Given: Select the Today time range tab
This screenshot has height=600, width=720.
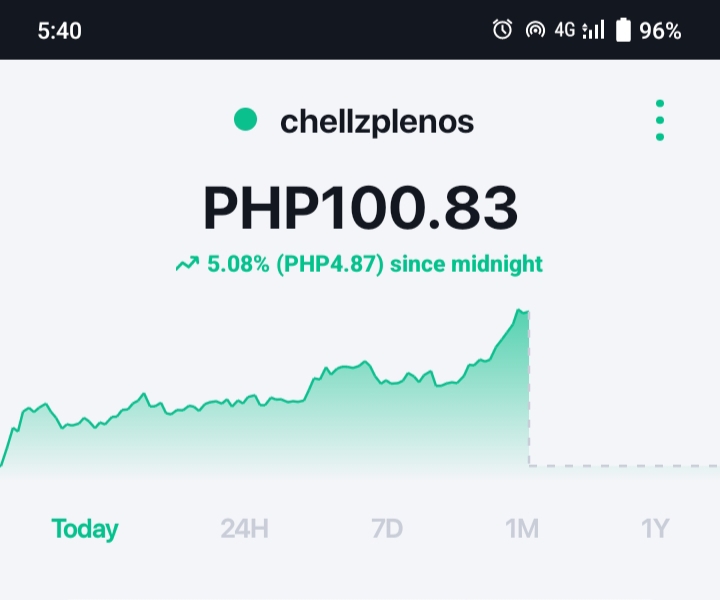Looking at the screenshot, I should pos(85,529).
